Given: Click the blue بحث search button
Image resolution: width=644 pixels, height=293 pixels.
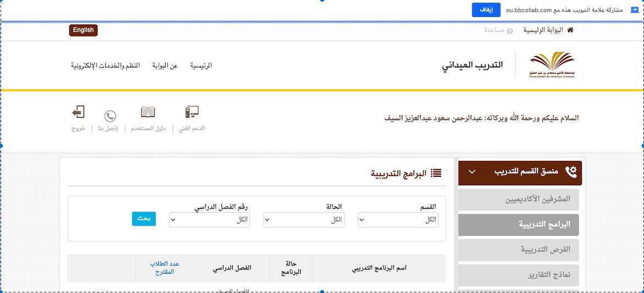Looking at the screenshot, I should tap(144, 219).
